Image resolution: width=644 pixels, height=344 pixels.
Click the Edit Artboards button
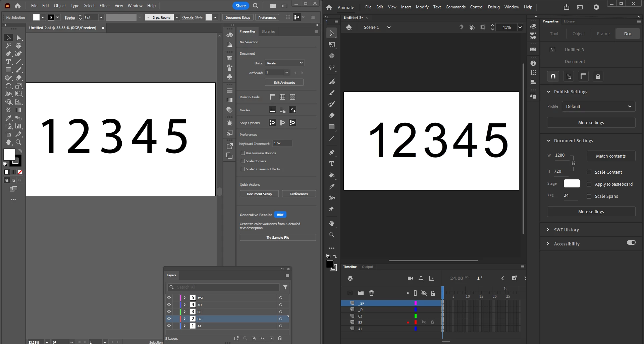[x=284, y=82]
